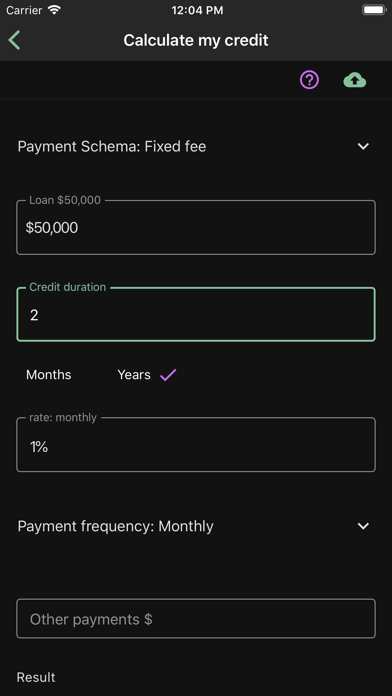The image size is (392, 696).
Task: Focus the Credit duration field
Action: [x=196, y=314]
